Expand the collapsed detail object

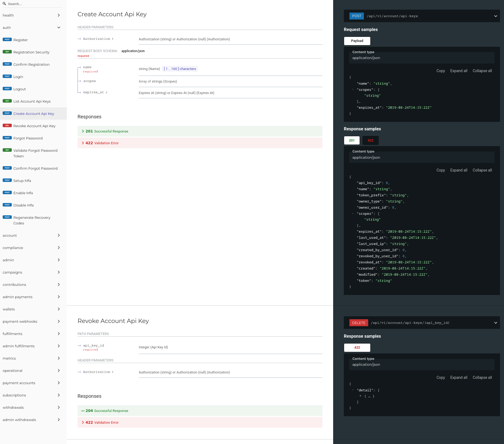coord(360,396)
